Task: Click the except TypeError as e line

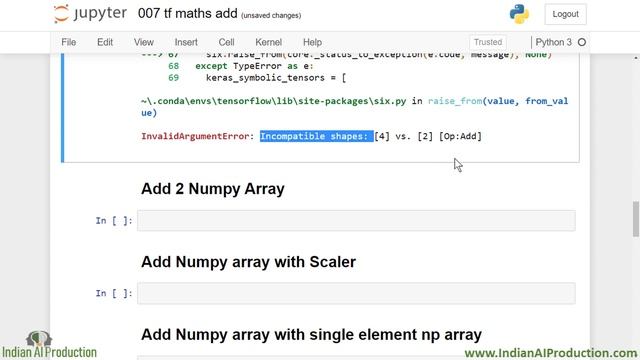Action: tap(254, 66)
